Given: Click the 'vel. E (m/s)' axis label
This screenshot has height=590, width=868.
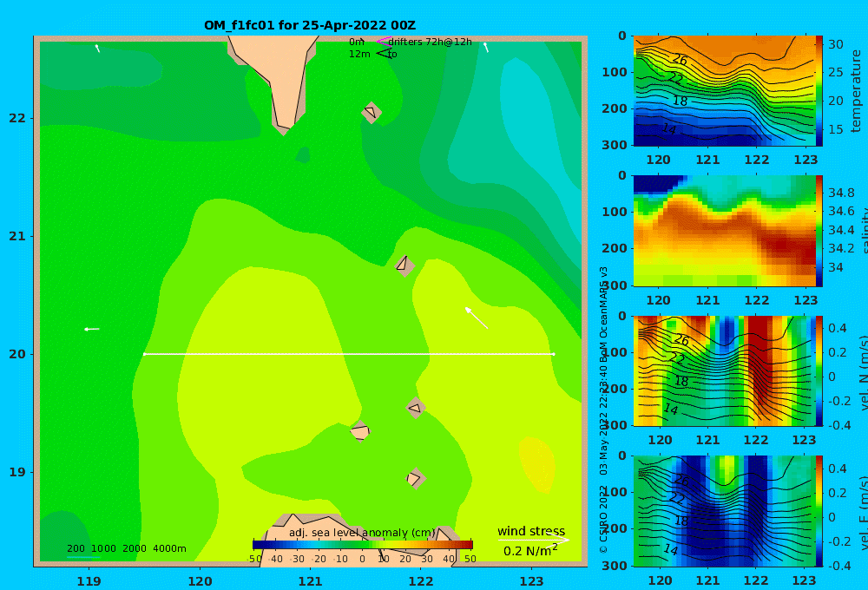Looking at the screenshot, I should click(x=863, y=513).
